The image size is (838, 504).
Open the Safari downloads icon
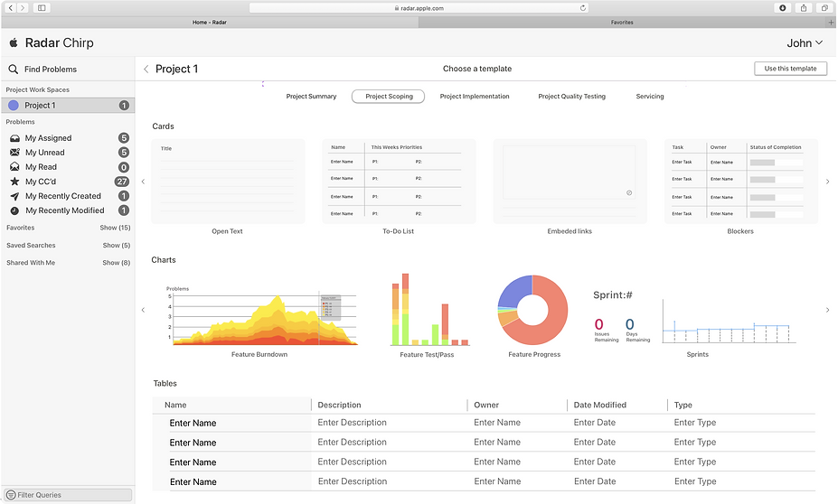tap(783, 8)
